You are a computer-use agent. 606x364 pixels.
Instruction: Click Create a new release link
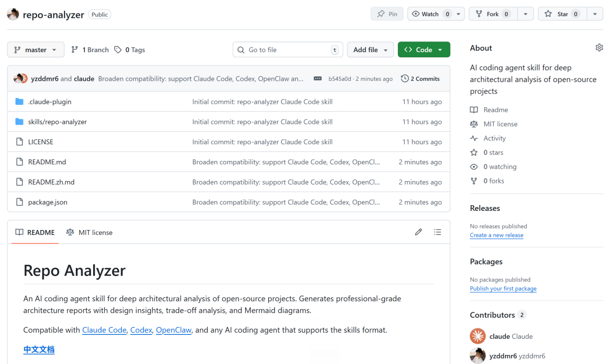(x=497, y=235)
